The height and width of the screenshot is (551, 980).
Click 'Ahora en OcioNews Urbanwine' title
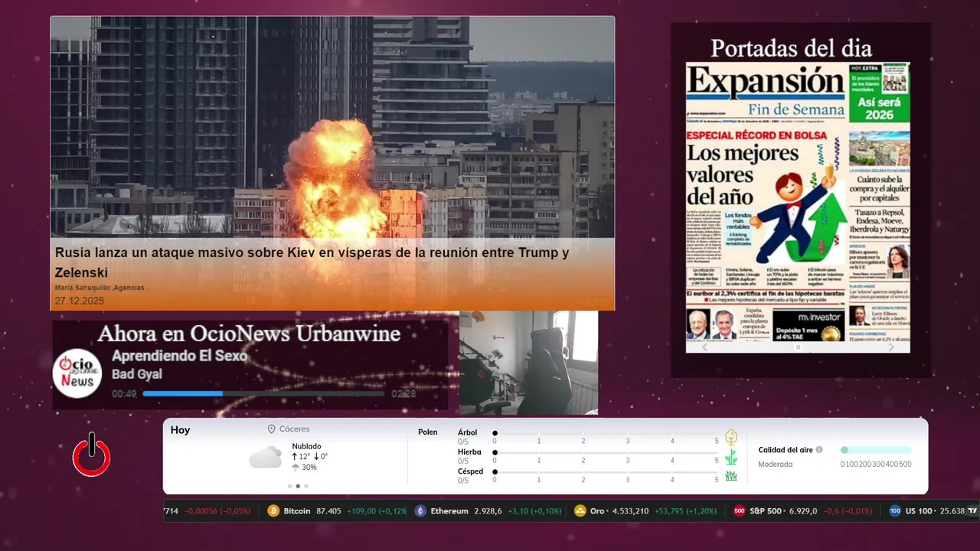click(x=249, y=334)
